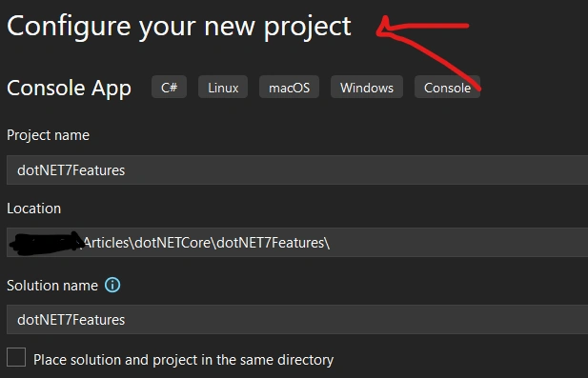
Task: Click the Linux platform tag
Action: point(223,87)
